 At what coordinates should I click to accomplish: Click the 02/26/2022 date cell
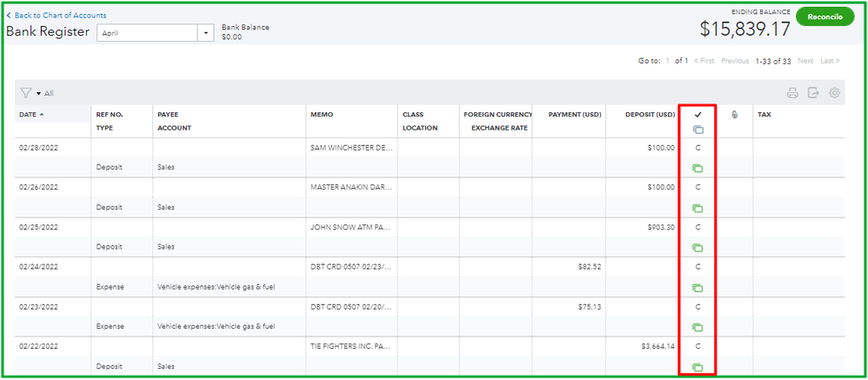coord(39,187)
